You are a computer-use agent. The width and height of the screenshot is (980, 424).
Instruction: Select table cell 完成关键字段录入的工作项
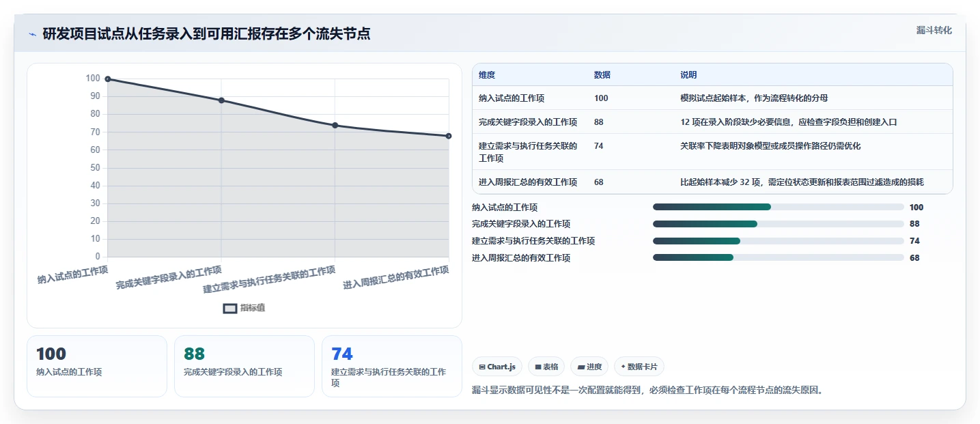pos(528,122)
